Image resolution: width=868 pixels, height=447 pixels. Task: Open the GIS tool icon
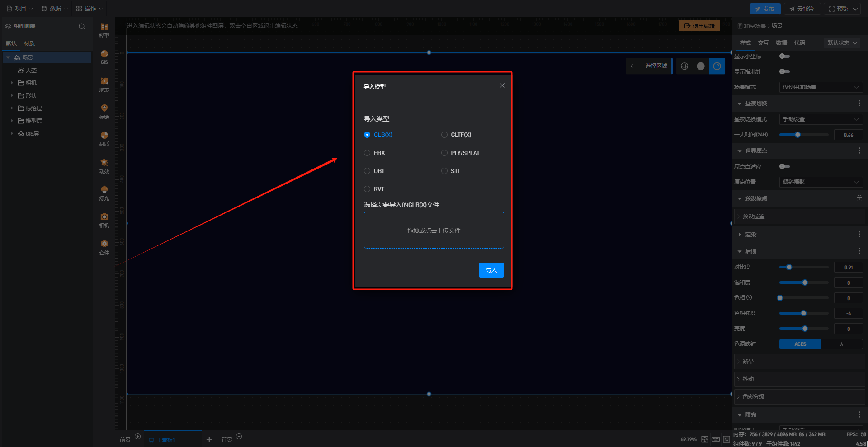click(x=104, y=57)
